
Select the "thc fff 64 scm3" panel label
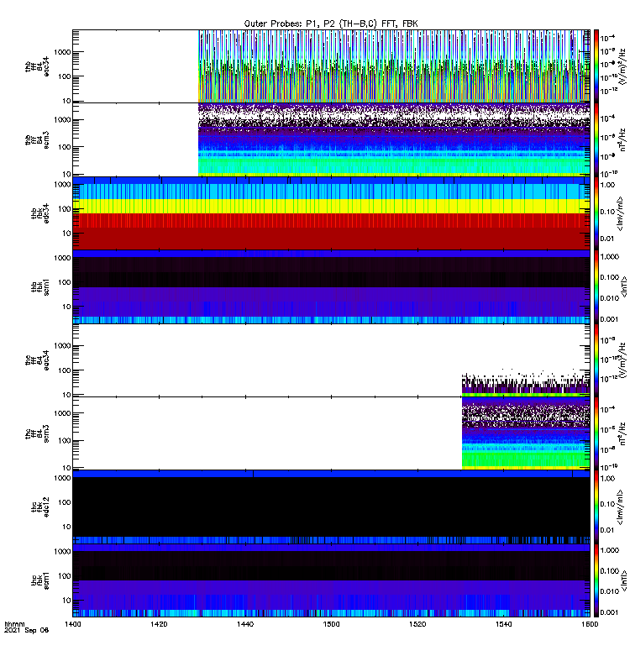click(x=37, y=433)
